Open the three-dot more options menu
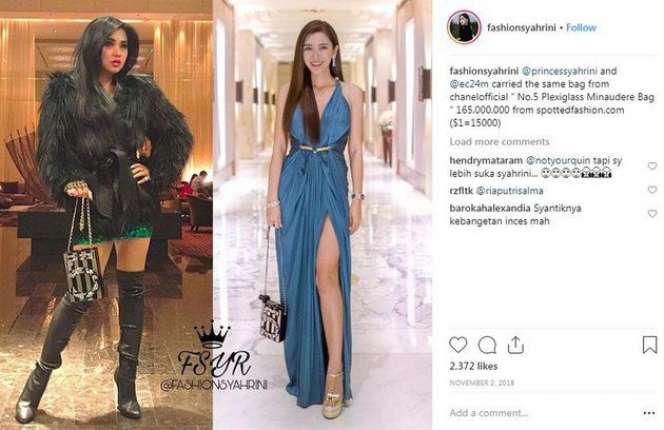This screenshot has height=430, width=664. (649, 413)
